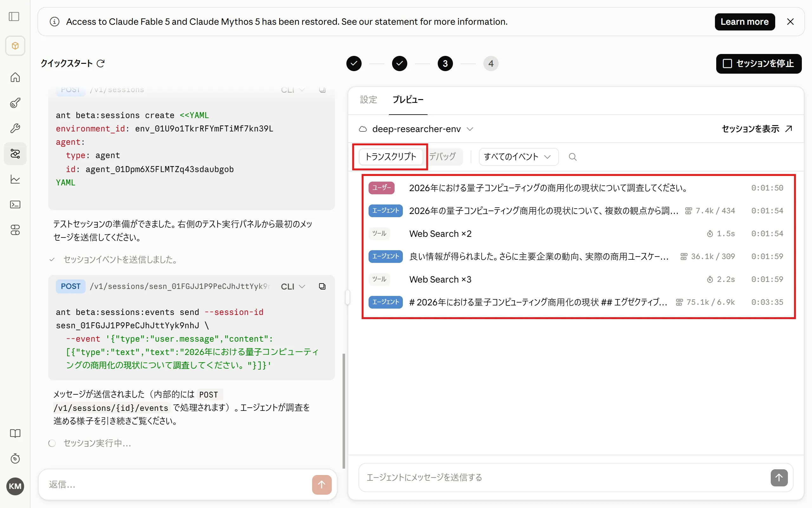The width and height of the screenshot is (812, 508).
Task: Open the Web Search ×3 tool event
Action: [576, 279]
